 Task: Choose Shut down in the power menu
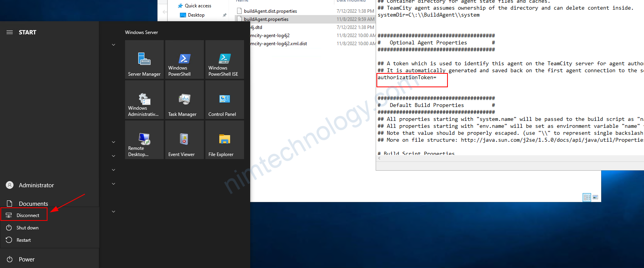click(x=49, y=228)
